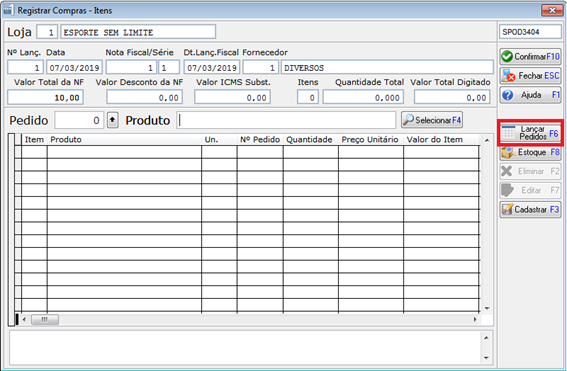Image resolution: width=567 pixels, height=371 pixels.
Task: Click the Fornecedor code field
Action: [260, 68]
